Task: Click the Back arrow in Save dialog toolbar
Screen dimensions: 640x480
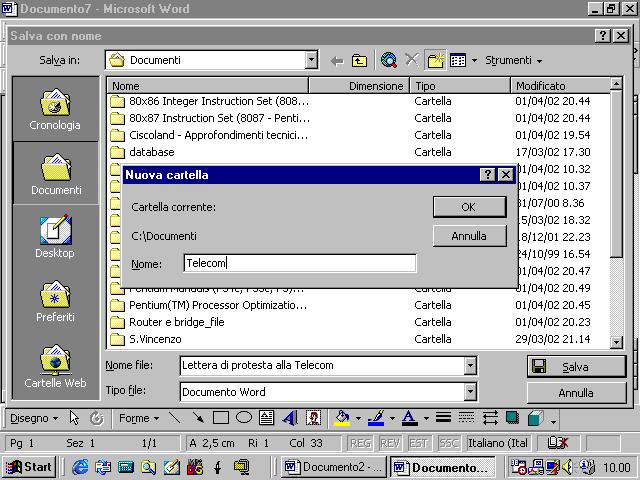Action: tap(337, 61)
